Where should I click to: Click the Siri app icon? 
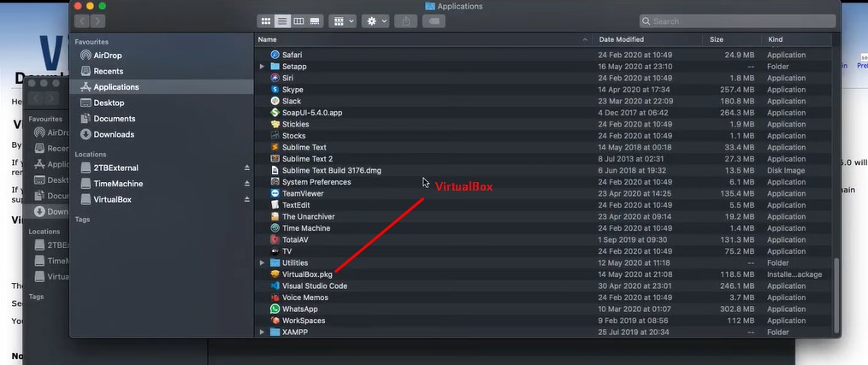[275, 78]
